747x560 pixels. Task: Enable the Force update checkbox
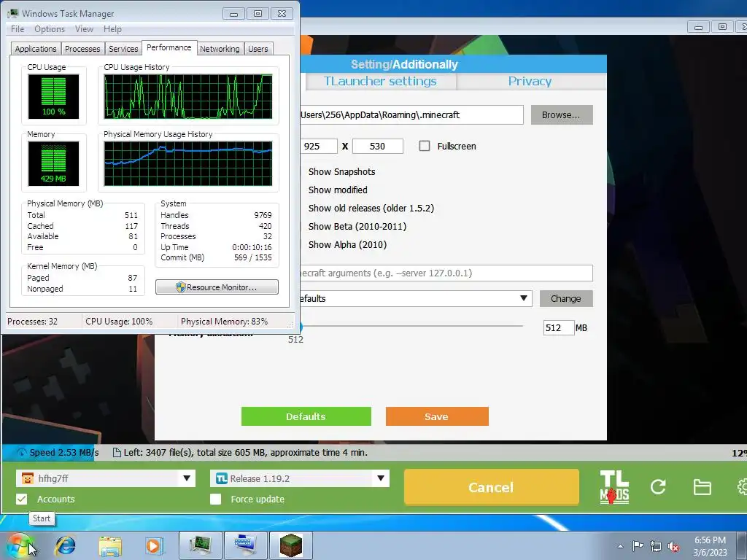coord(215,499)
